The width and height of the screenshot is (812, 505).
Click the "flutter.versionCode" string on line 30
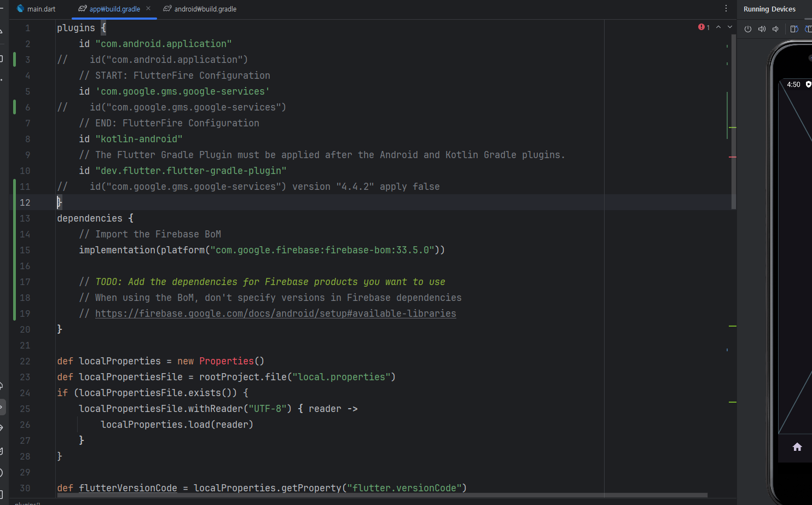[x=404, y=488]
